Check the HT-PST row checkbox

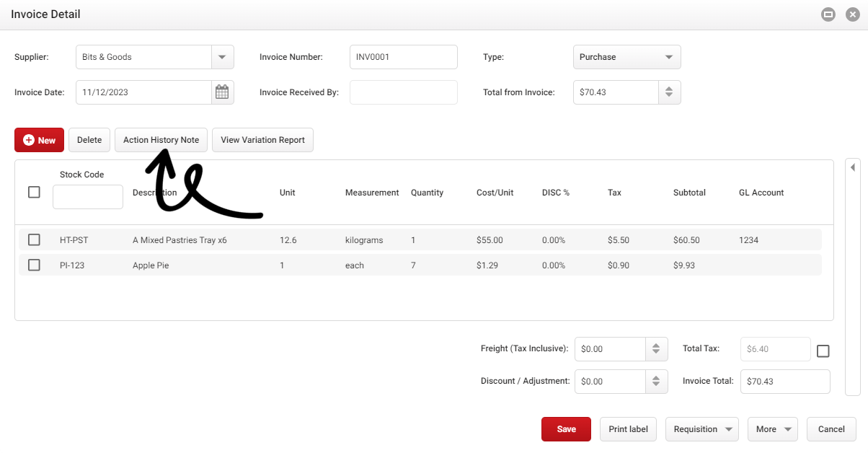(x=34, y=239)
